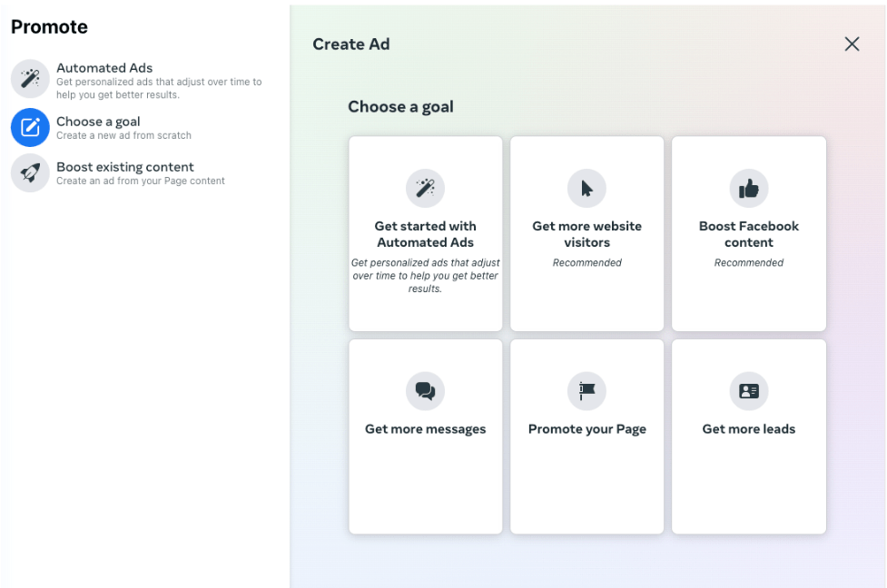Choose Get started with Automated Ads title
Screen dimensions: 887x588
[x=425, y=234]
